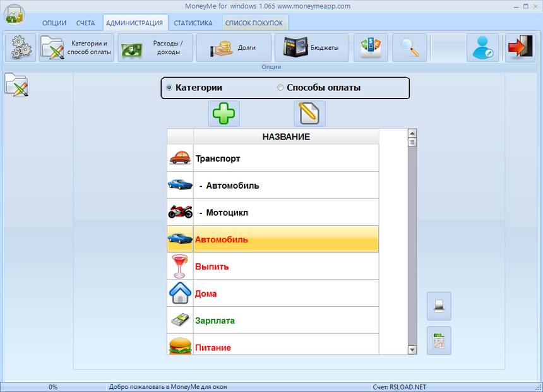Click blue car icon of '- Автомобиль' subcategory

180,185
